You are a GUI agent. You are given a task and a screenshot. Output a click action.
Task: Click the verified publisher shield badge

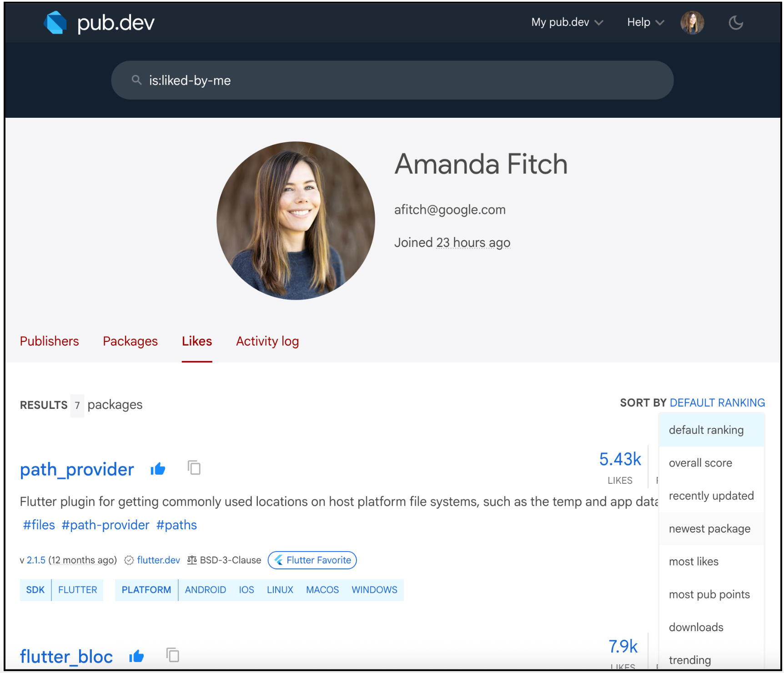pyautogui.click(x=129, y=560)
